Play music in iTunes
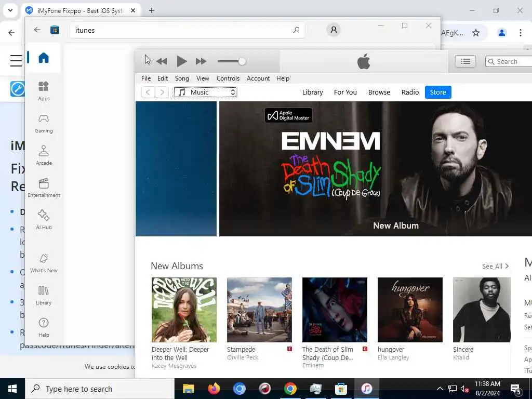 [181, 61]
